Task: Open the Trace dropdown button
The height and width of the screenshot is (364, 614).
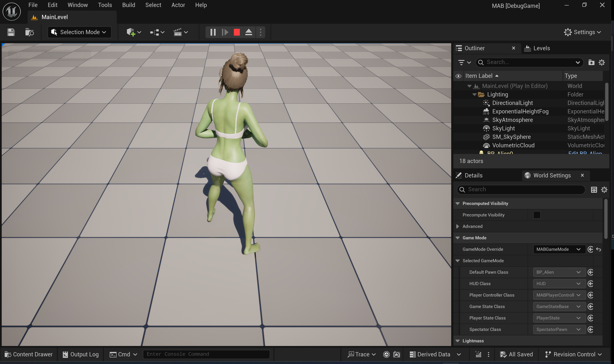Action: point(362,354)
